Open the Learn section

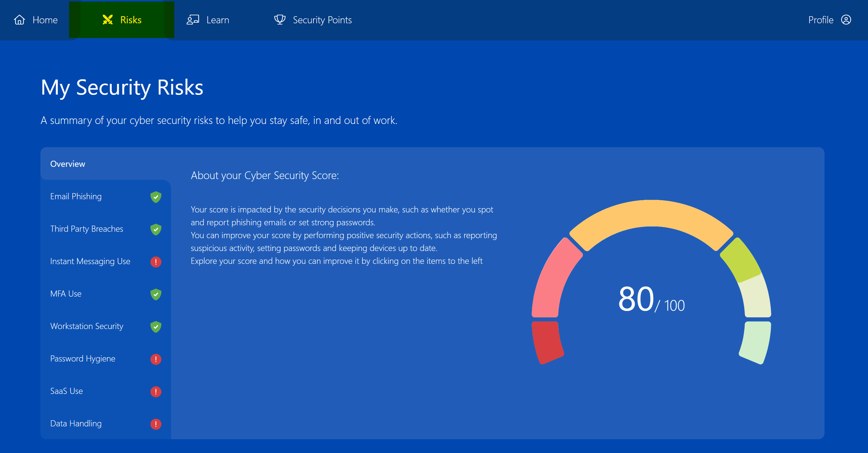pyautogui.click(x=208, y=20)
